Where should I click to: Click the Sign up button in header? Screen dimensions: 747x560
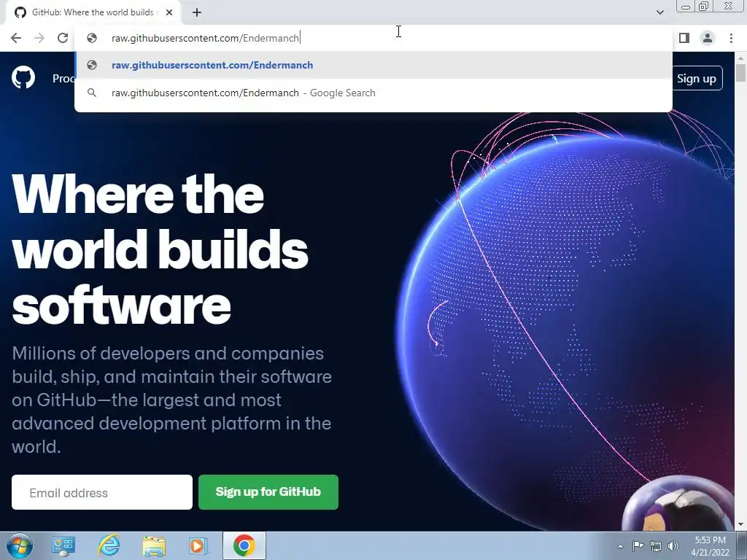pyautogui.click(x=697, y=79)
